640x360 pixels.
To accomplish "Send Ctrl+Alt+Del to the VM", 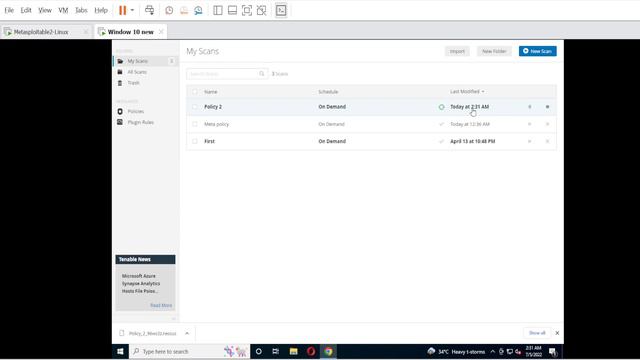I will [149, 10].
